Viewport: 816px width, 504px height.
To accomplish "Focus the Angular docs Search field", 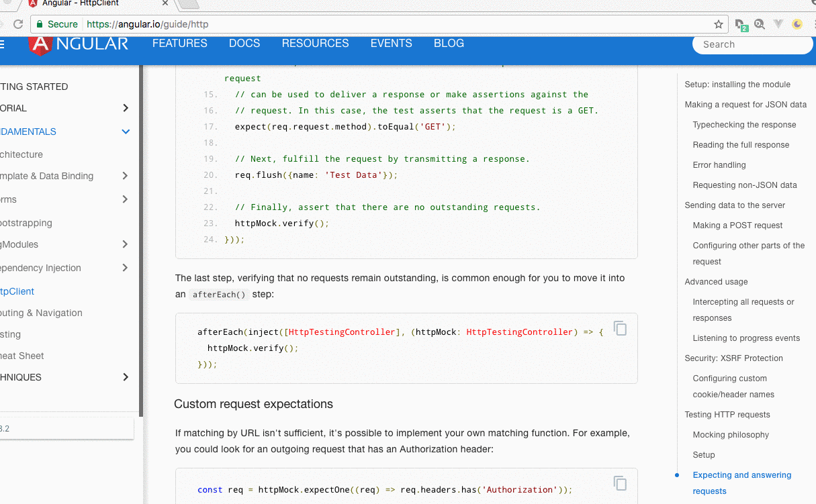I will pyautogui.click(x=752, y=44).
